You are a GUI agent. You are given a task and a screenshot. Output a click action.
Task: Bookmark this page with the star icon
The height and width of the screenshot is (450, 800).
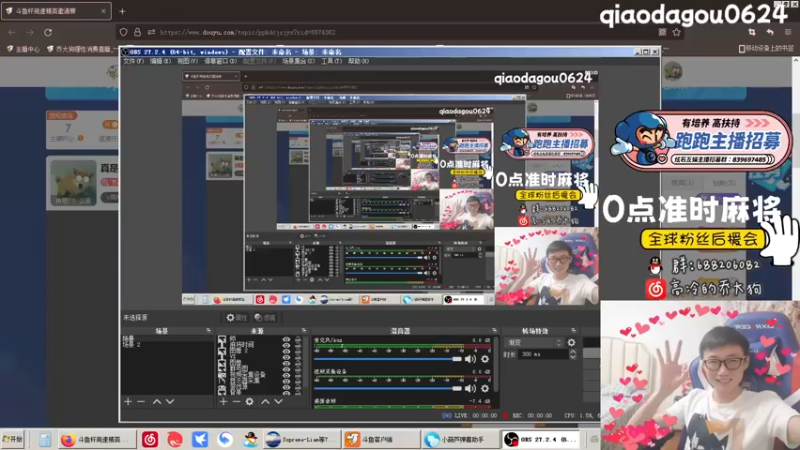click(x=677, y=32)
